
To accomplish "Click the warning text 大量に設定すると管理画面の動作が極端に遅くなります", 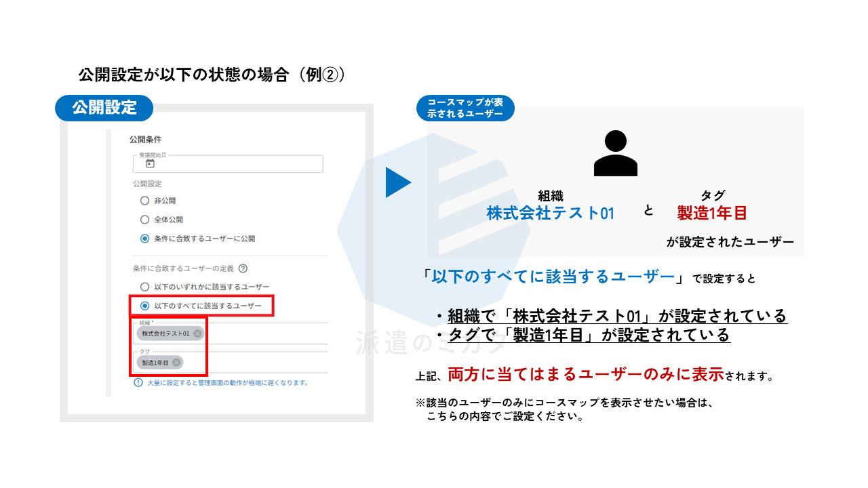I will [x=227, y=382].
